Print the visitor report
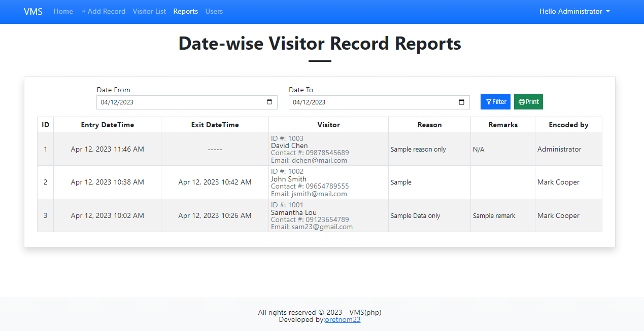 pos(528,101)
